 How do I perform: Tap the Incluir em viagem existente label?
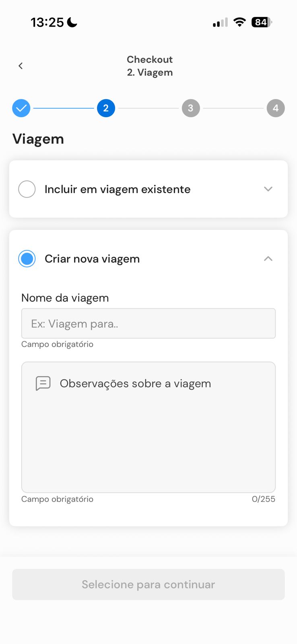pos(118,189)
